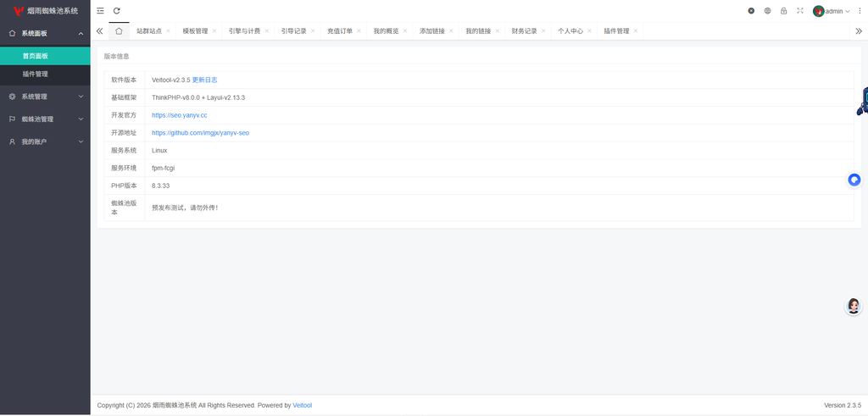Close the 个人中心 tab
Image resolution: width=868 pixels, height=416 pixels.
click(590, 31)
